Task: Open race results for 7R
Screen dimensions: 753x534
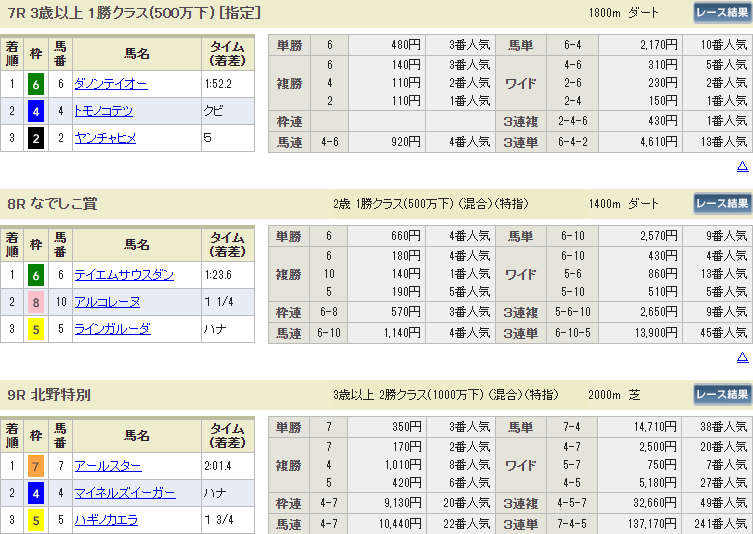Action: tap(722, 12)
